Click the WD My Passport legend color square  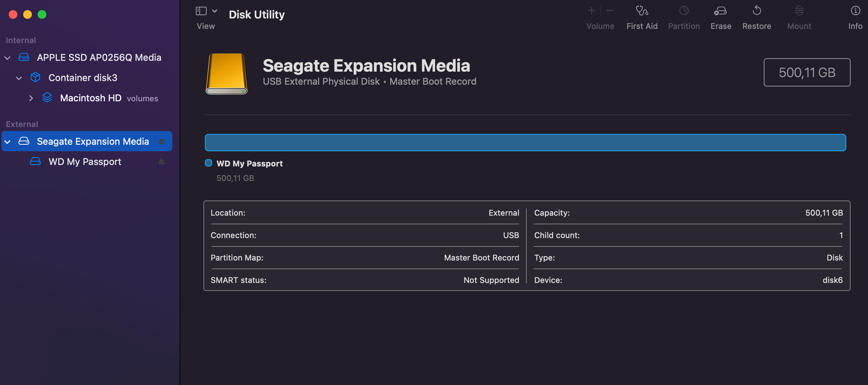[209, 163]
